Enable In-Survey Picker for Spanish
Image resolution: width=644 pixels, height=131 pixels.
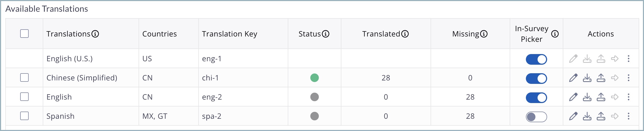536,117
